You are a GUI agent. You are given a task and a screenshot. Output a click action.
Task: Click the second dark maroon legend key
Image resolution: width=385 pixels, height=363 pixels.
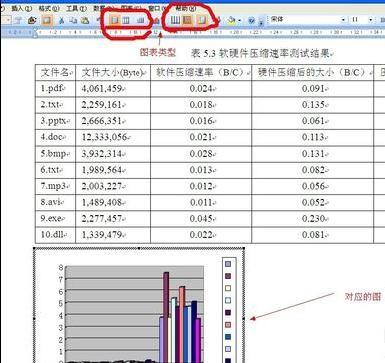coord(228,276)
